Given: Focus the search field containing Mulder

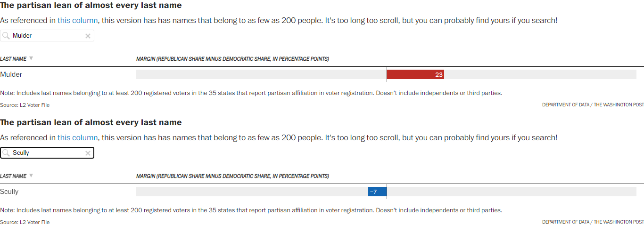Looking at the screenshot, I should [47, 36].
